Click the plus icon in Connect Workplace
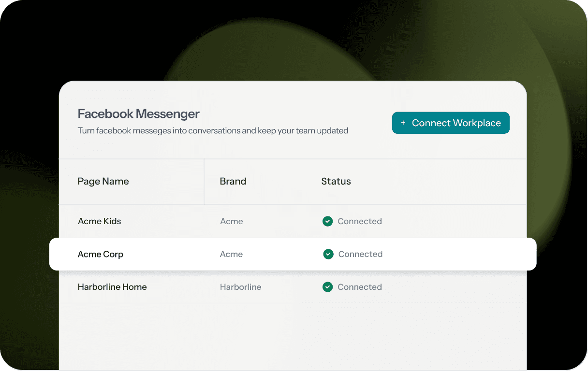 click(x=403, y=123)
